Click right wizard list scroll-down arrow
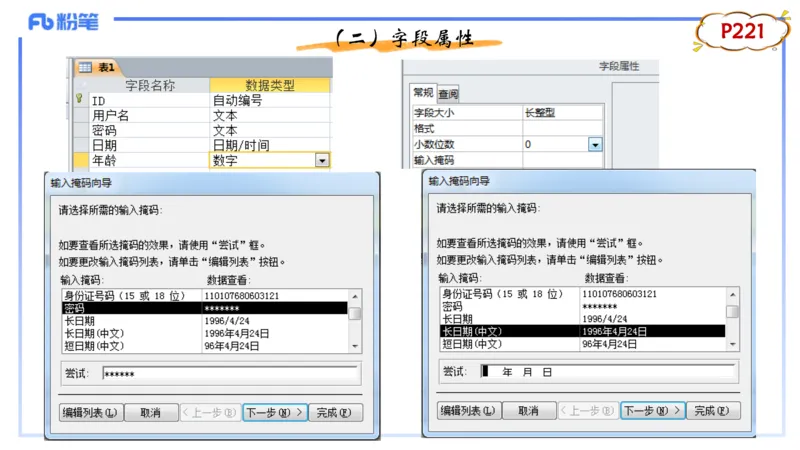Image resolution: width=800 pixels, height=450 pixels. point(733,344)
